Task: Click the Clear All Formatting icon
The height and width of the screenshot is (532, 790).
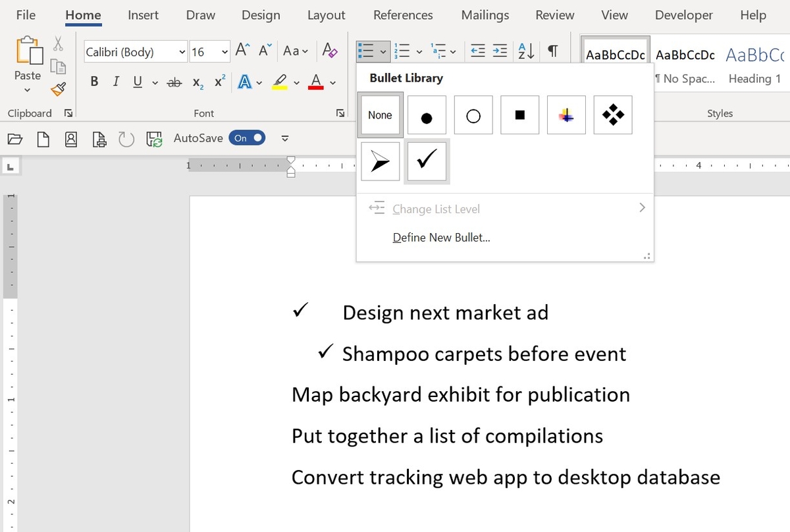Action: pos(330,51)
